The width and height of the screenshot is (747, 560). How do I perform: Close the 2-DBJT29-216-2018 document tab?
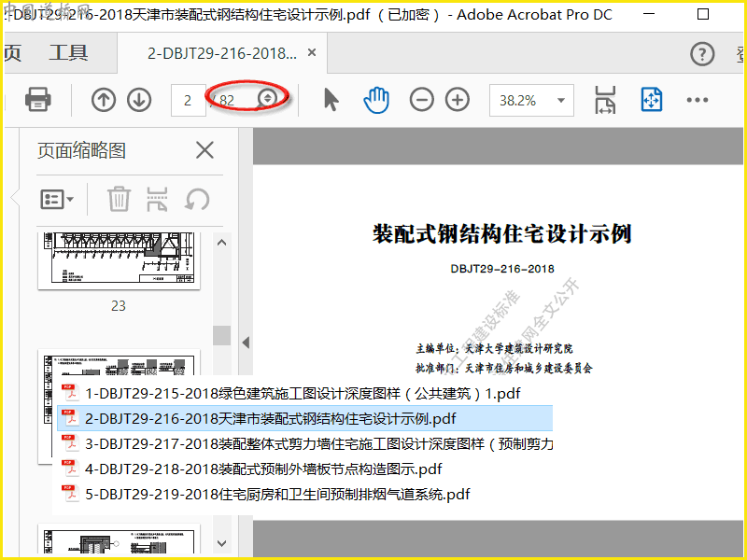point(312,52)
